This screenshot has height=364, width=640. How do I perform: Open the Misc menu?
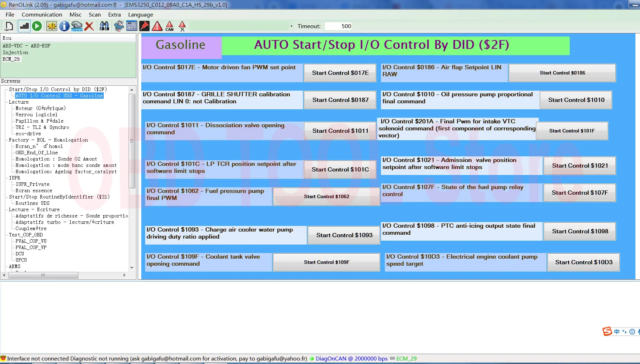point(76,14)
